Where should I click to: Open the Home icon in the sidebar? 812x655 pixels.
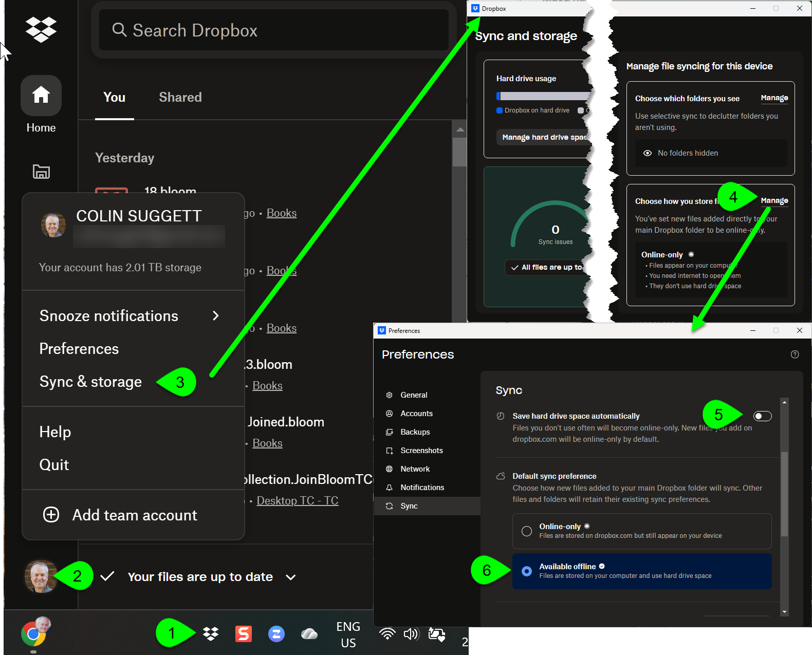(x=41, y=96)
